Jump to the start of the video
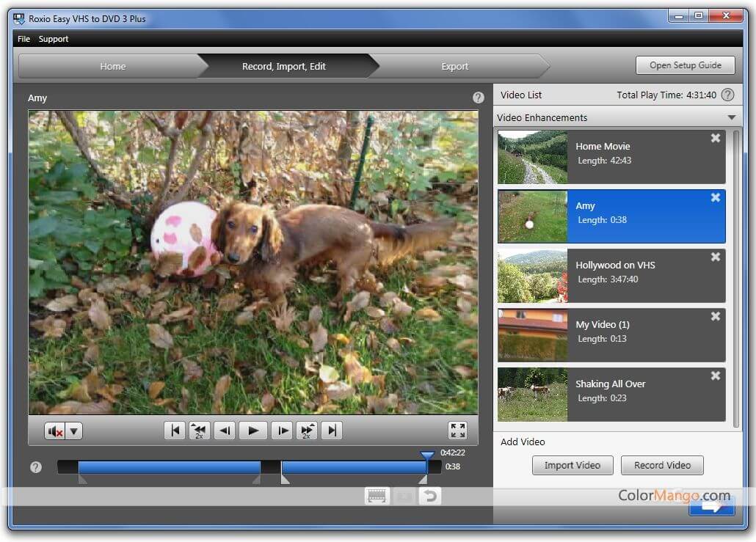 pos(175,431)
